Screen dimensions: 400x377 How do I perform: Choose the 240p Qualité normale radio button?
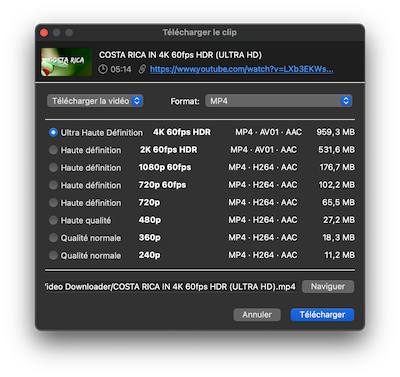[53, 255]
